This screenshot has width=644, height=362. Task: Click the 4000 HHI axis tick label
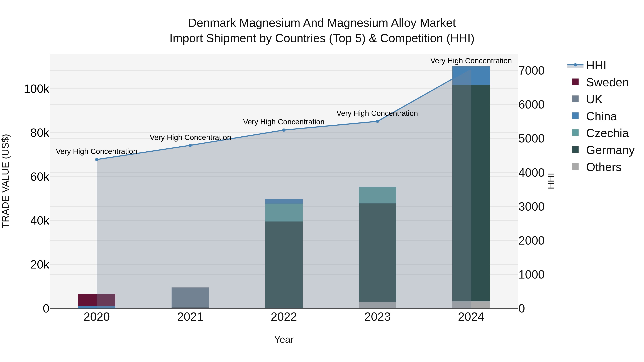[x=531, y=173]
